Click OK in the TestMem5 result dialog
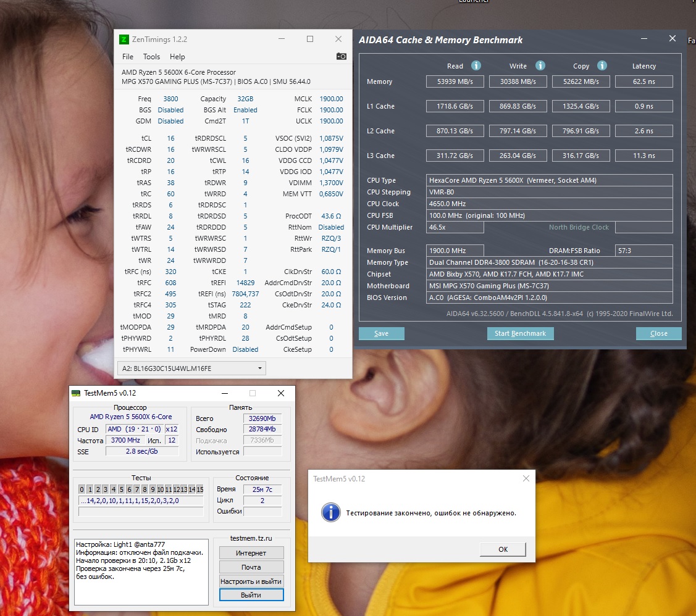This screenshot has height=616, width=696. pos(503,549)
